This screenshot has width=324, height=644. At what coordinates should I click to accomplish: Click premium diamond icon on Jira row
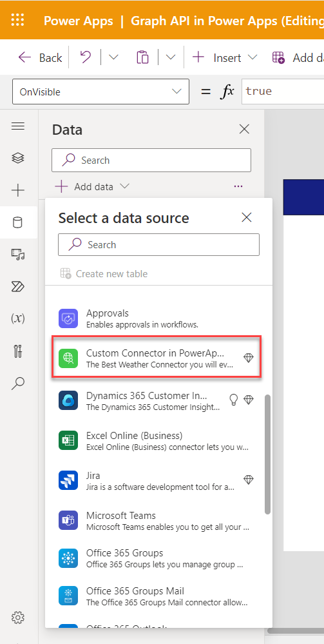coord(249,480)
